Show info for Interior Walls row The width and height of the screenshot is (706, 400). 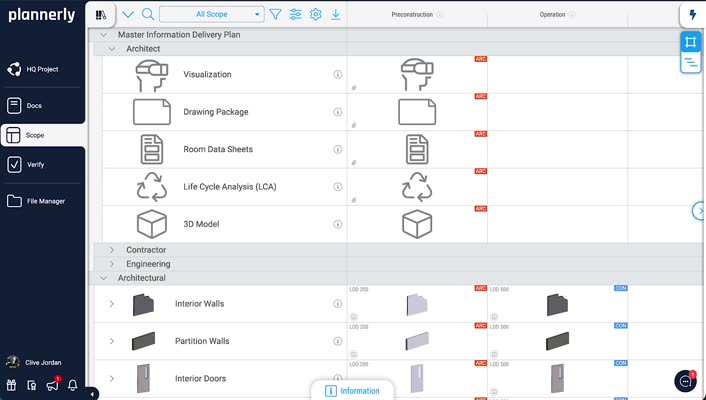point(338,304)
